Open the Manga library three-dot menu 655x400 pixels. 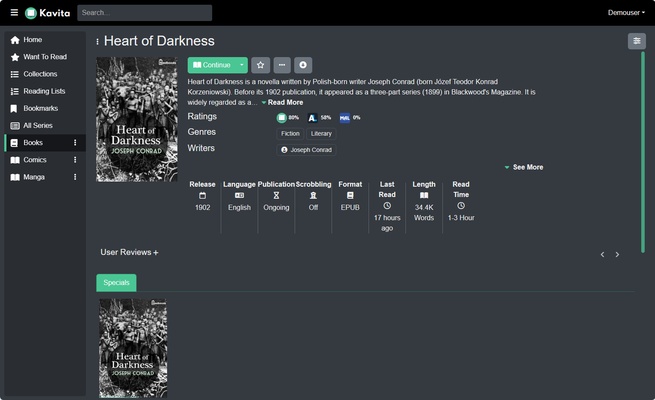coord(75,177)
